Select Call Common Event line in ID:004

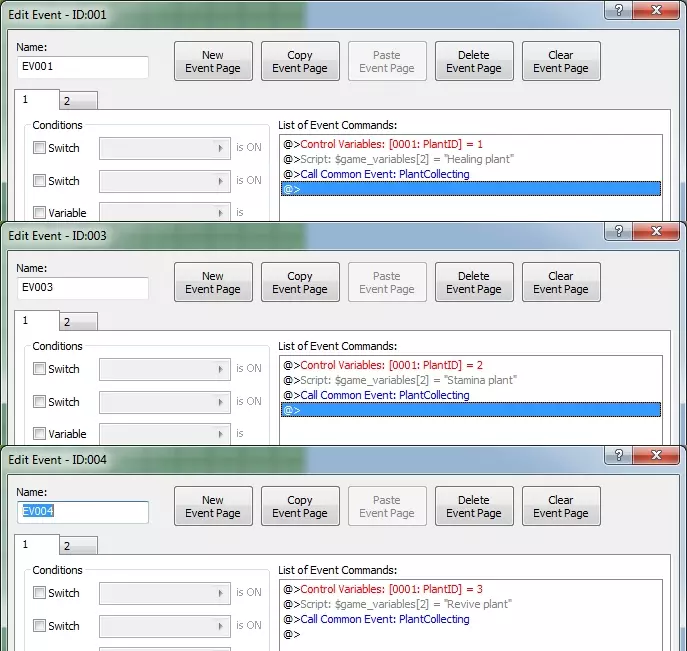[471, 619]
